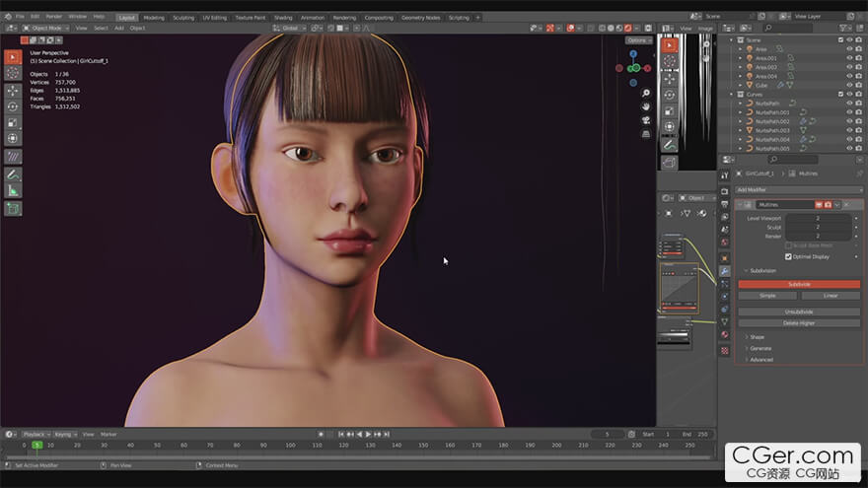The height and width of the screenshot is (488, 868).
Task: Open the Object Mode dropdown
Action: click(46, 28)
